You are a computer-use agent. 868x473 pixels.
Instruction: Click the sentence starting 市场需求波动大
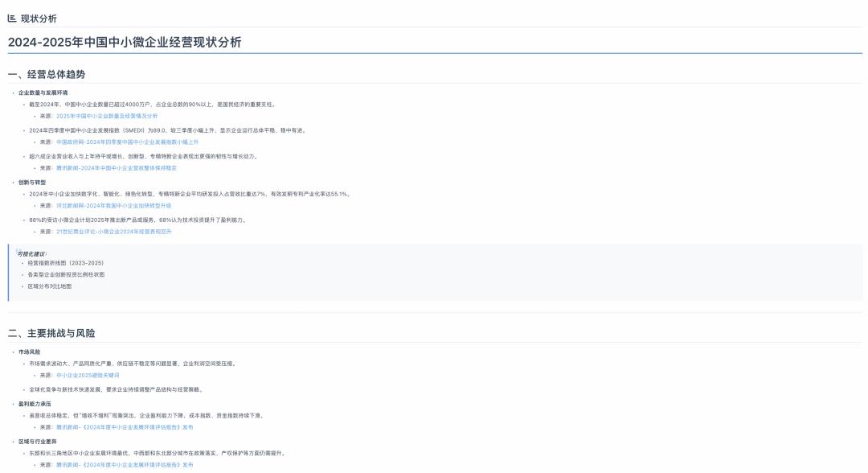[x=133, y=364]
